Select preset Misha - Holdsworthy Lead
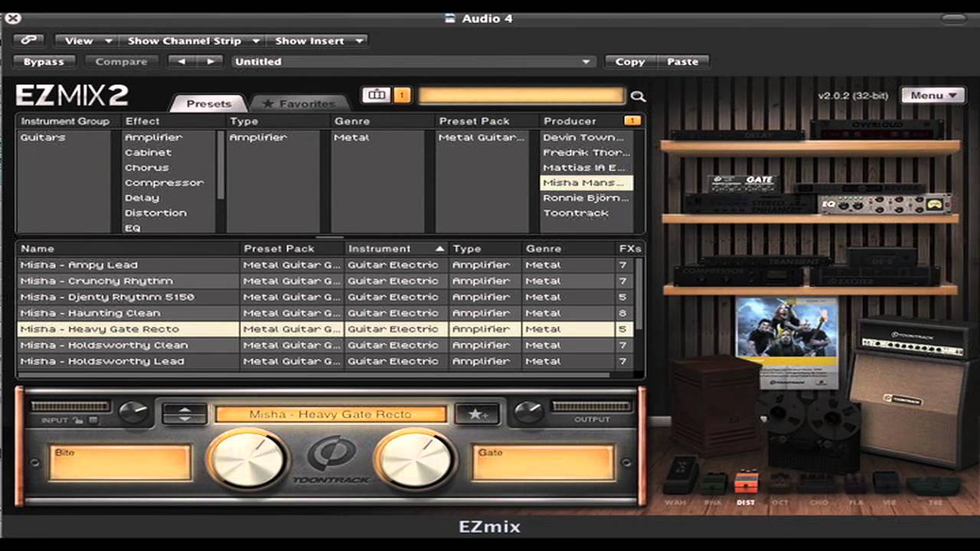The width and height of the screenshot is (980, 551). (325, 361)
